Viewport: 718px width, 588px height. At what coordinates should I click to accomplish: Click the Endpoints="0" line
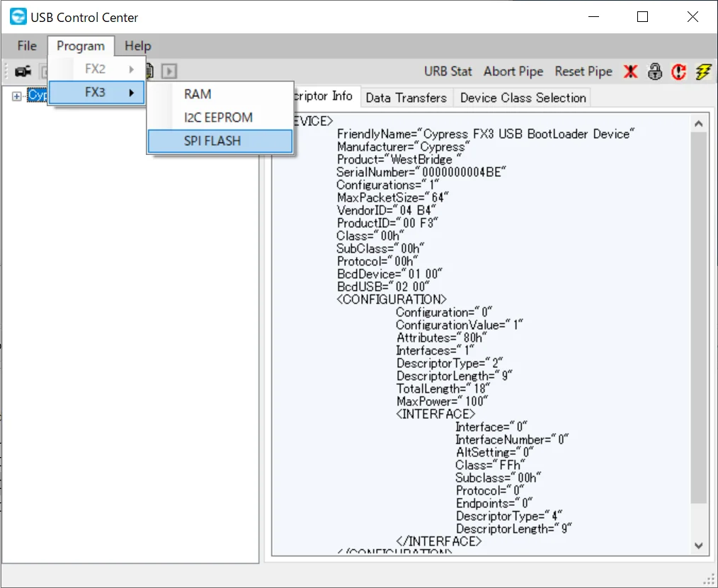point(494,504)
